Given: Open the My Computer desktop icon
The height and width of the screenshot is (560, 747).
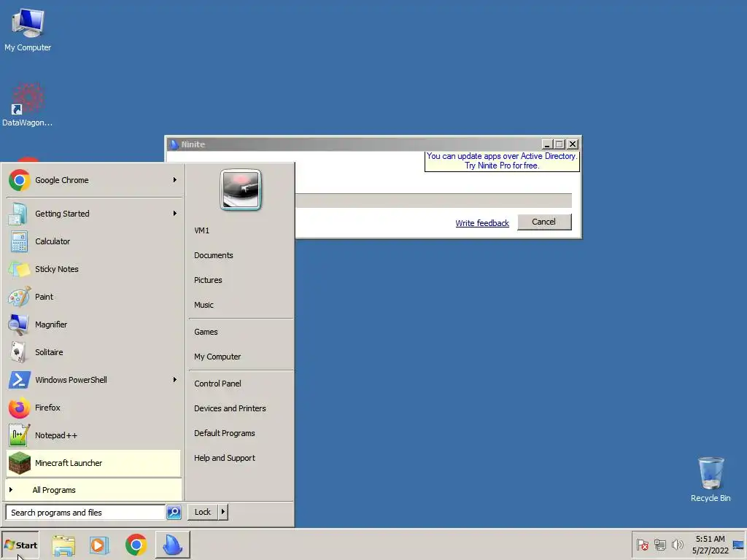Looking at the screenshot, I should coord(28,29).
